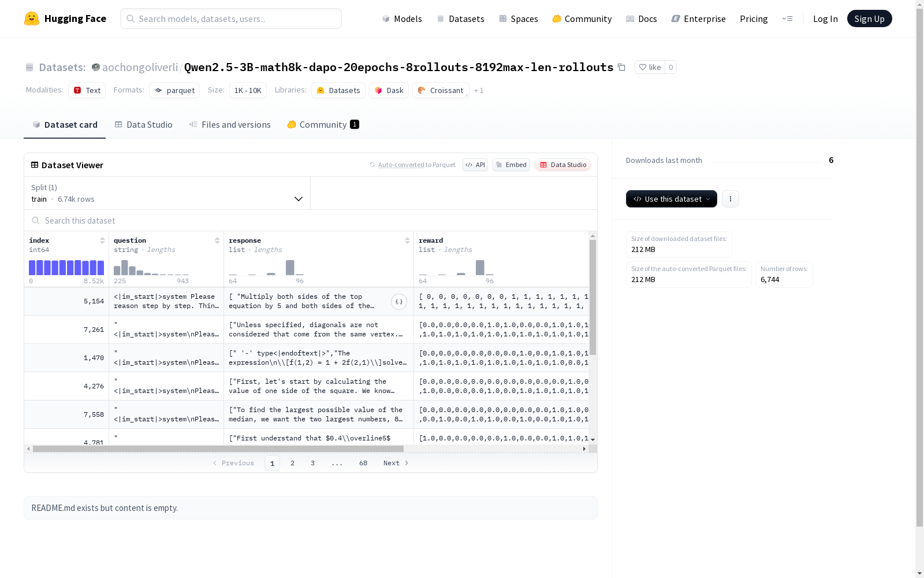Focus the Search this dataset field

tap(311, 220)
